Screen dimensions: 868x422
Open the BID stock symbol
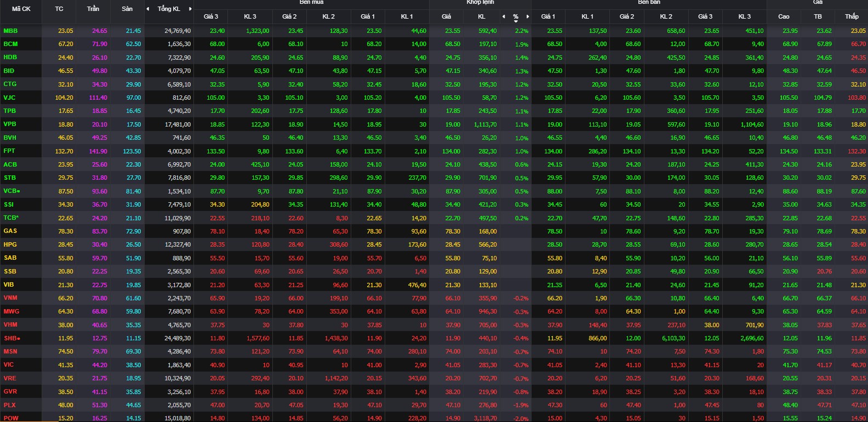[x=9, y=71]
